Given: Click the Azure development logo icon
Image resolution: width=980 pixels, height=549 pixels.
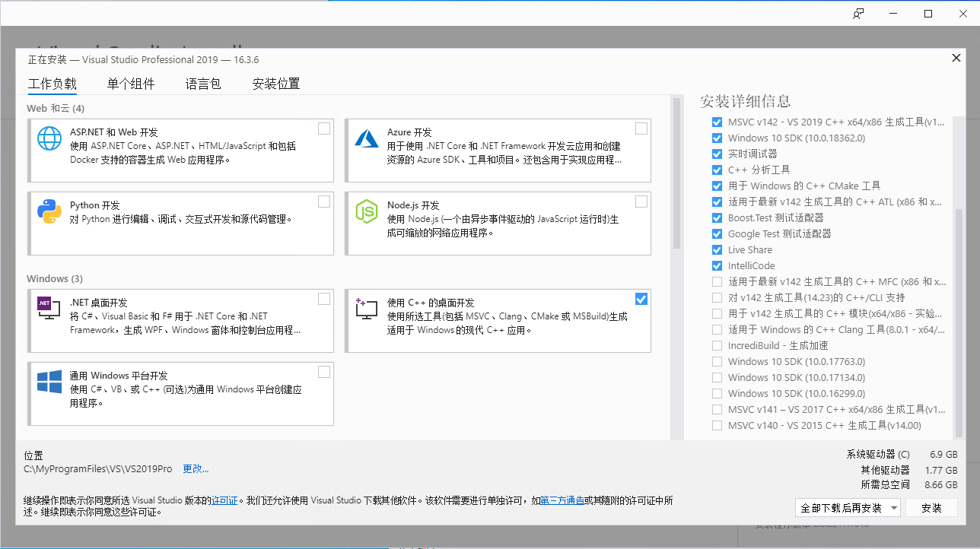Looking at the screenshot, I should pyautogui.click(x=367, y=138).
